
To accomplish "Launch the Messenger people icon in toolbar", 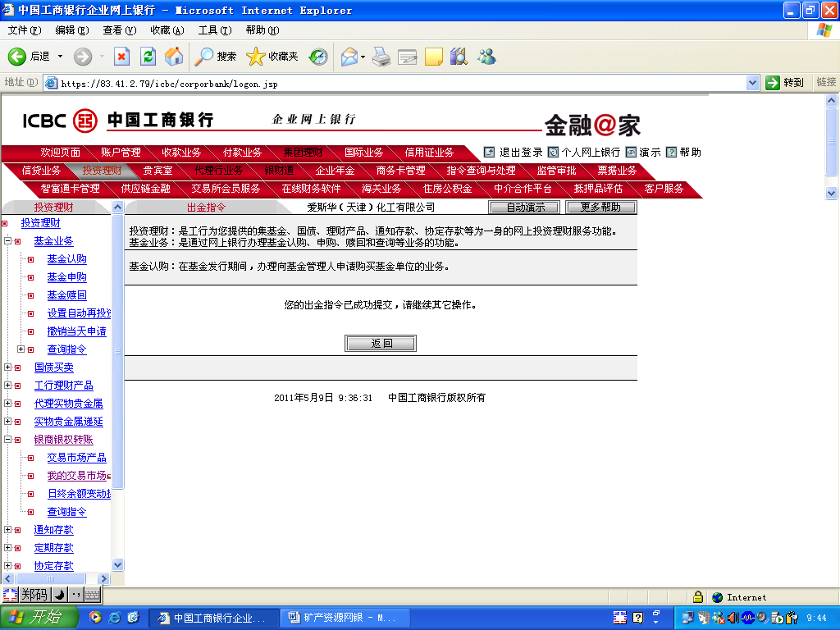I will click(x=487, y=57).
